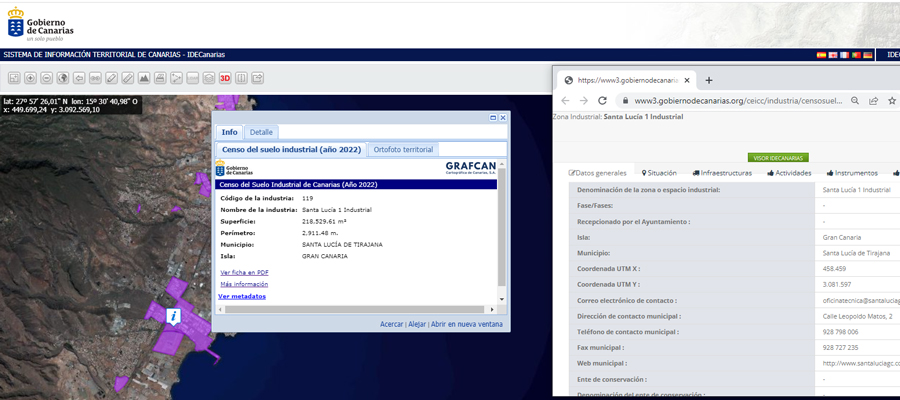Click the zoom out map tool
The image size is (900, 400).
(x=47, y=78)
